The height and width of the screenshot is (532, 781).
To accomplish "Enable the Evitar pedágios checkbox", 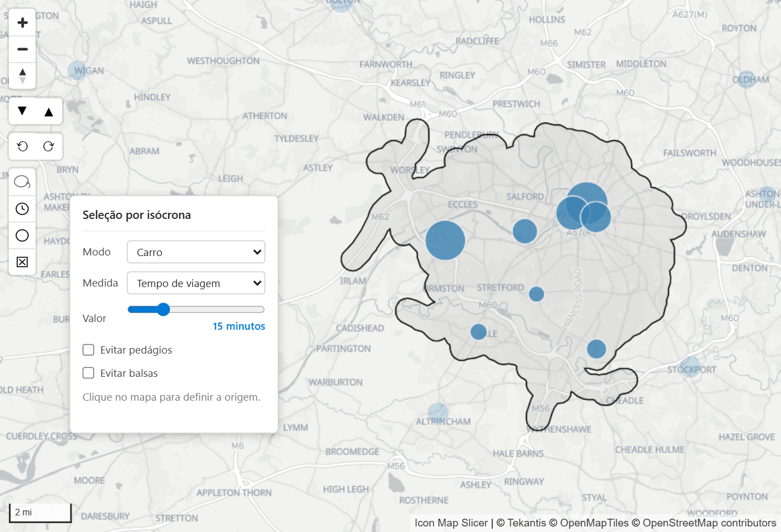I will click(88, 350).
